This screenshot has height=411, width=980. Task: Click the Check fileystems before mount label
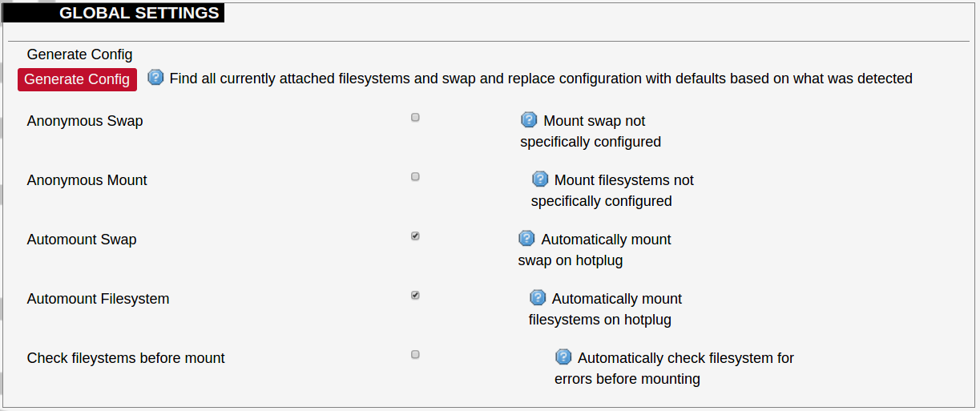126,358
